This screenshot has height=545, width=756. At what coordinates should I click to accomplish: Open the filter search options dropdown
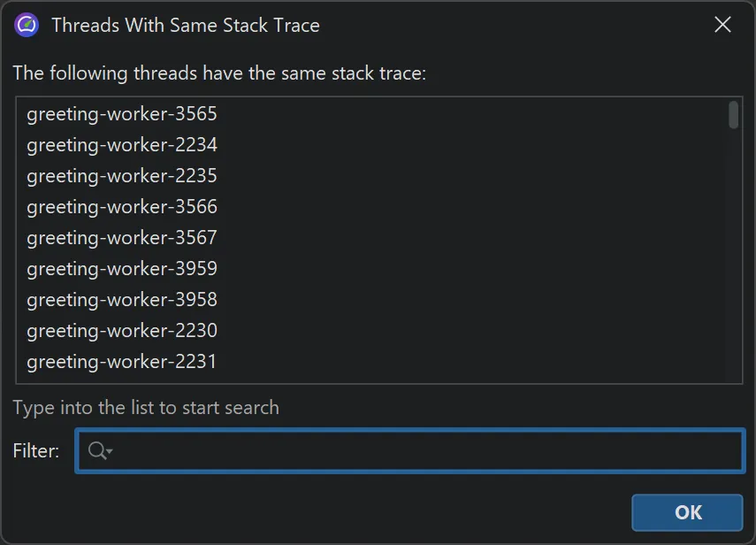click(x=109, y=452)
